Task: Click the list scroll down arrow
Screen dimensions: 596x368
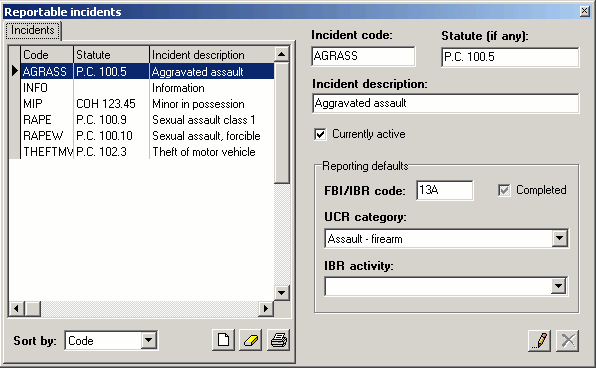Action: point(282,292)
